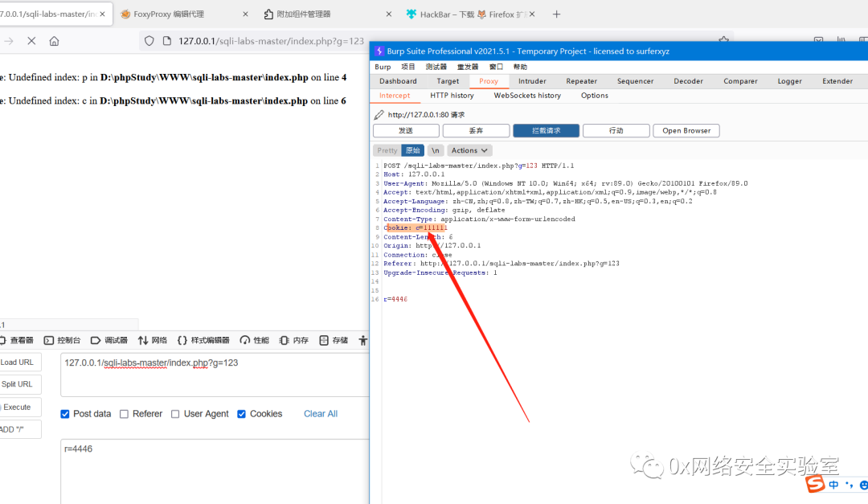Switch to the Extender tab
The image size is (868, 504).
pyautogui.click(x=837, y=81)
